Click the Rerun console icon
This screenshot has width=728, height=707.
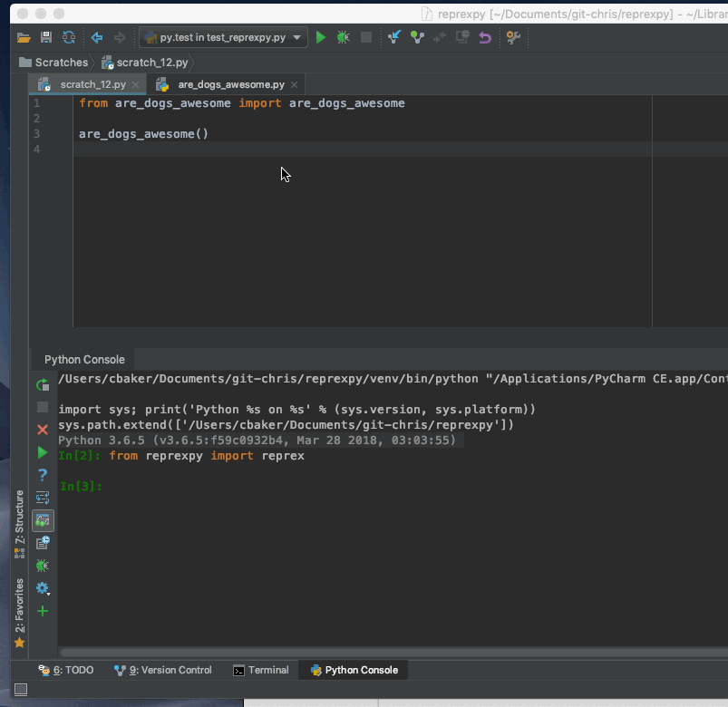tap(43, 385)
